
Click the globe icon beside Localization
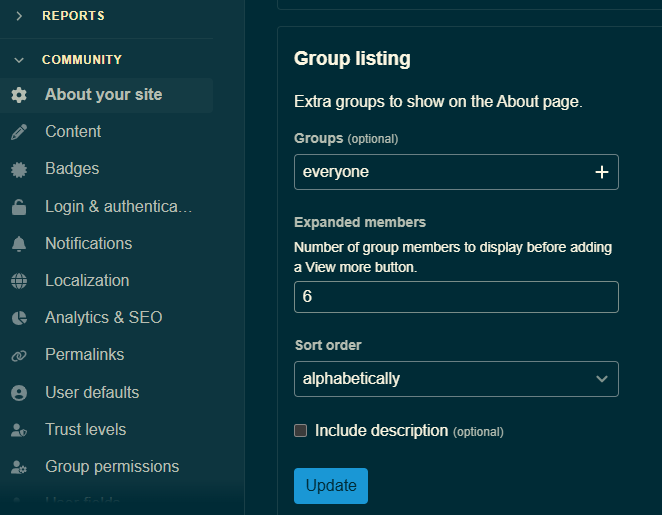click(19, 281)
